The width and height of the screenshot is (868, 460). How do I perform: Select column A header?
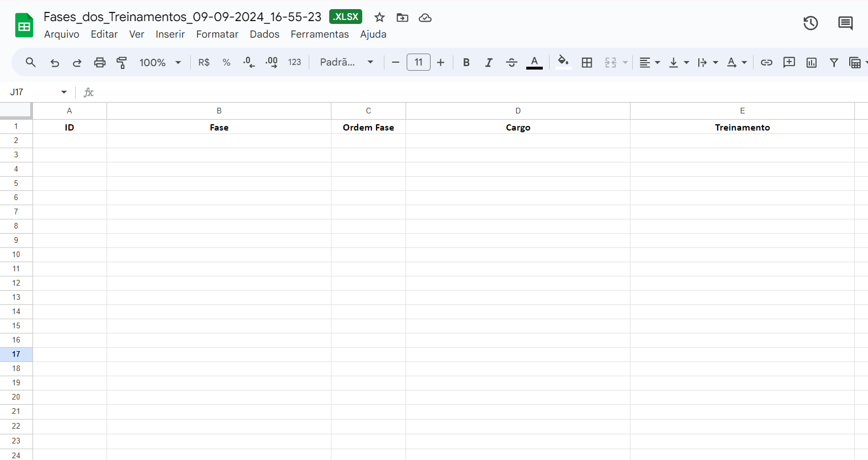[69, 111]
